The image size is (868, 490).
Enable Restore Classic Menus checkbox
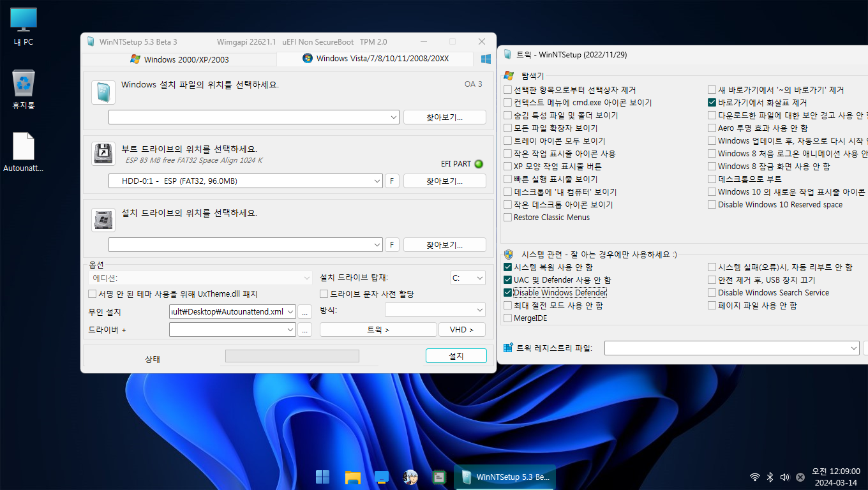click(x=508, y=218)
